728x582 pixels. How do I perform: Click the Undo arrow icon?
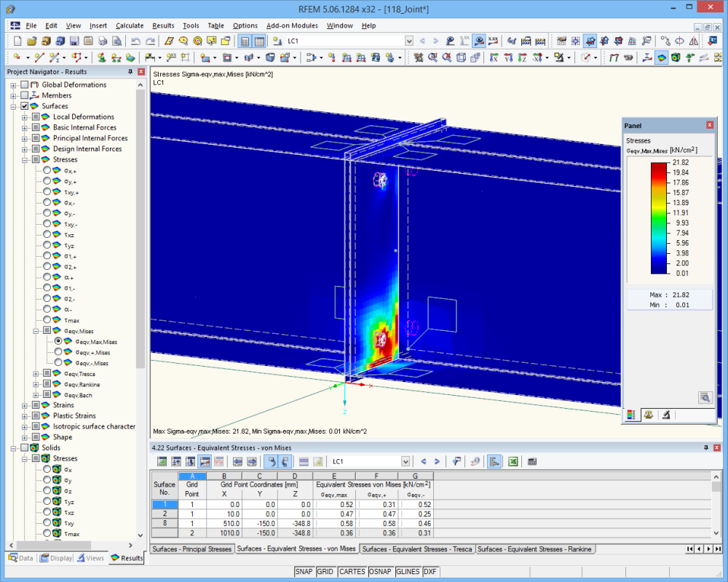tap(135, 41)
